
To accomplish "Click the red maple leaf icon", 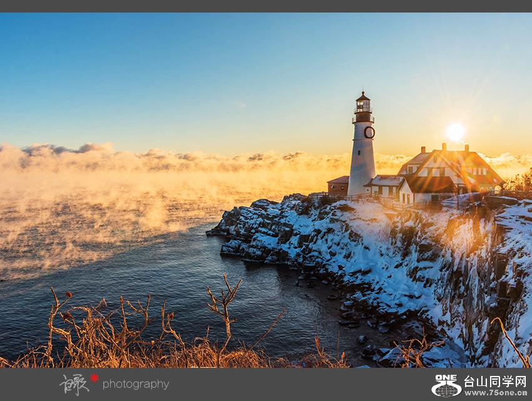I will [x=94, y=377].
